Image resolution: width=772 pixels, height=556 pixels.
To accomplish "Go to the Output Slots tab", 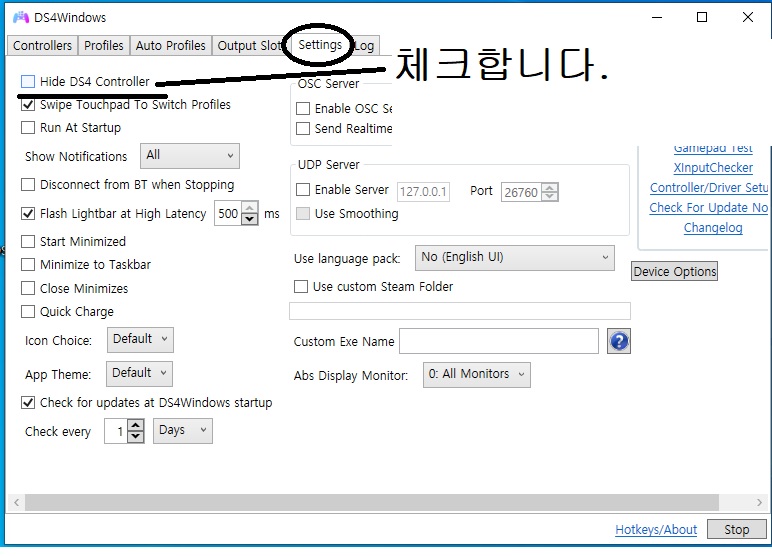I will [249, 45].
